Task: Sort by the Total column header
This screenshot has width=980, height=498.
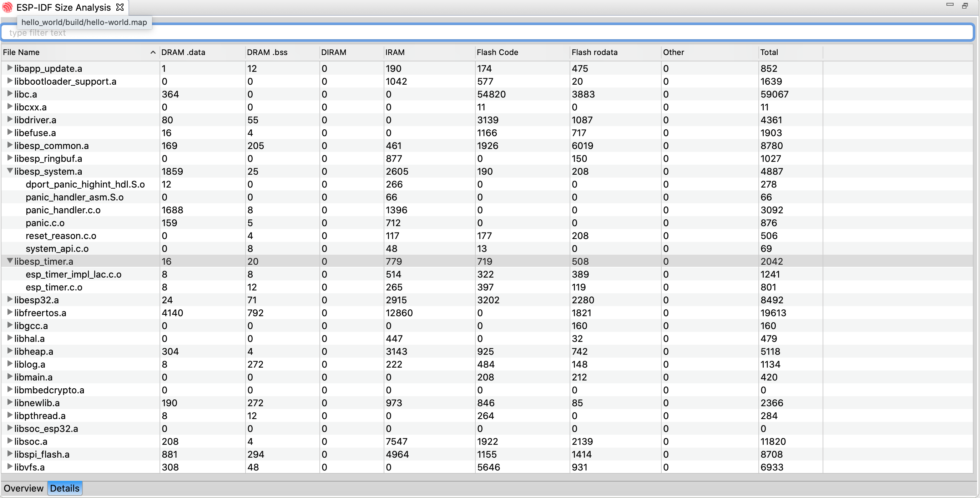Action: [x=769, y=52]
